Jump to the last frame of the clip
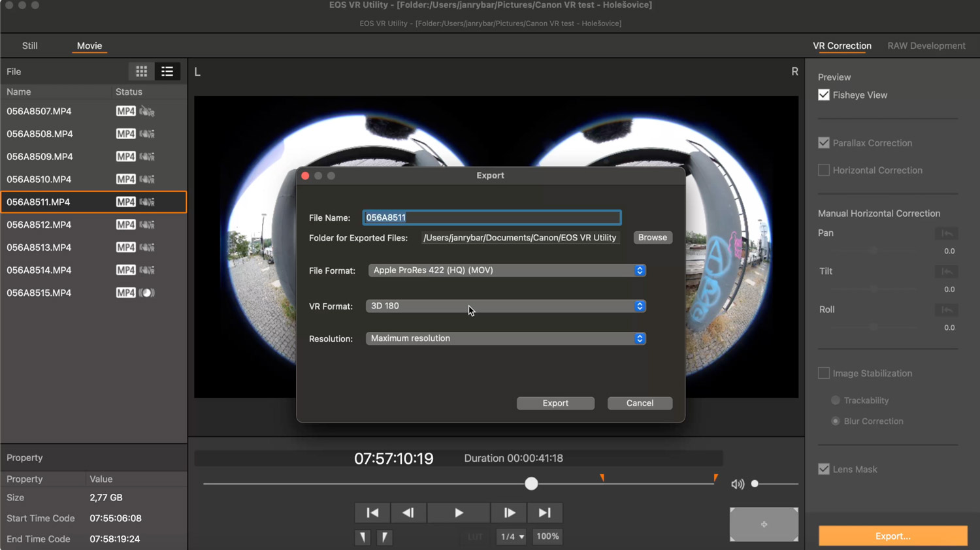 (x=544, y=513)
